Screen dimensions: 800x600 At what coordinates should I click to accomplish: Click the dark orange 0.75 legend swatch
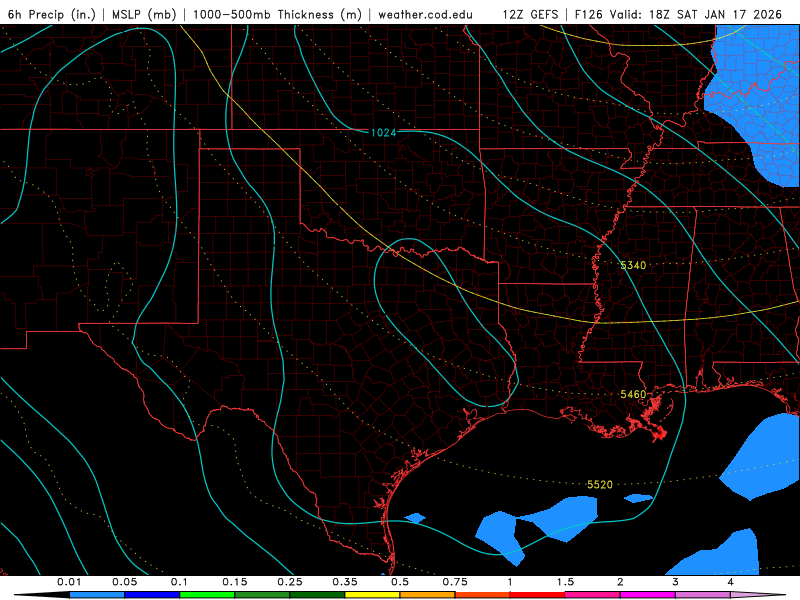coord(483,595)
